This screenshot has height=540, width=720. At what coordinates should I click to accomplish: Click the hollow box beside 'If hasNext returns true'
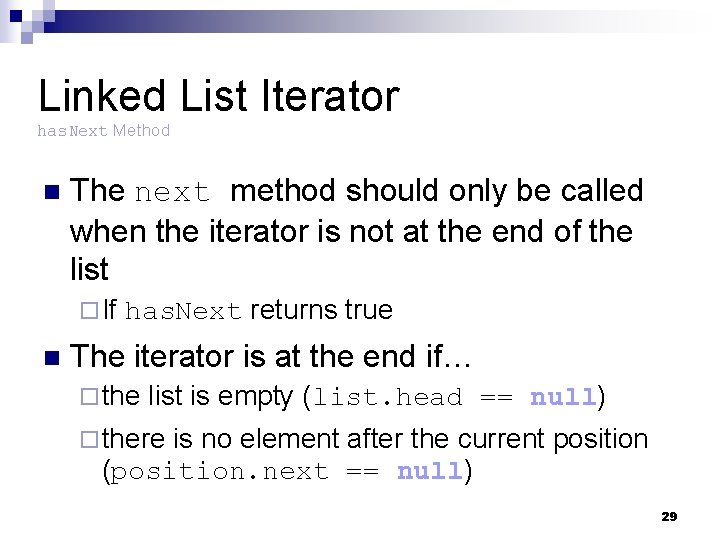[x=89, y=310]
